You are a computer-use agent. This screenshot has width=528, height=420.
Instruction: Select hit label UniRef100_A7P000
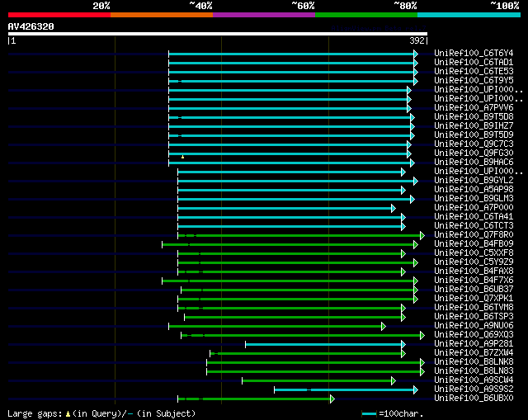(x=474, y=208)
